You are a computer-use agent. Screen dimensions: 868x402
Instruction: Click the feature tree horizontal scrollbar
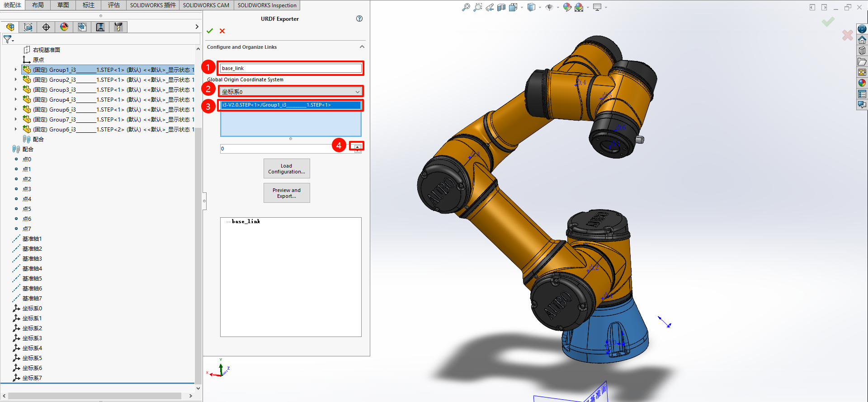[x=95, y=396]
